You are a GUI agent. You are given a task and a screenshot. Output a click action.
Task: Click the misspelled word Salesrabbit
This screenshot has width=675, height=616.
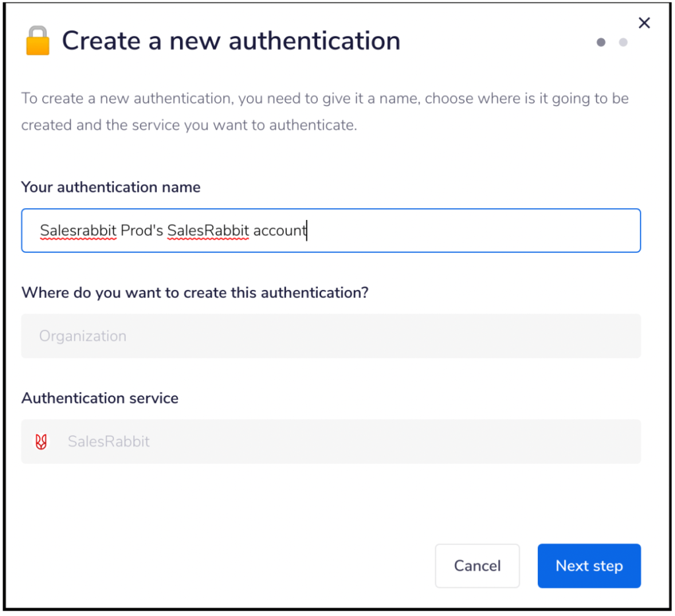pyautogui.click(x=78, y=230)
